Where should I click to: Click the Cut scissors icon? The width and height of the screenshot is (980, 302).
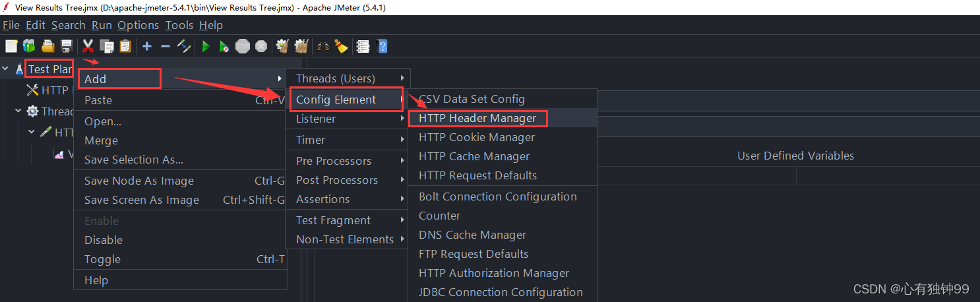pyautogui.click(x=88, y=46)
